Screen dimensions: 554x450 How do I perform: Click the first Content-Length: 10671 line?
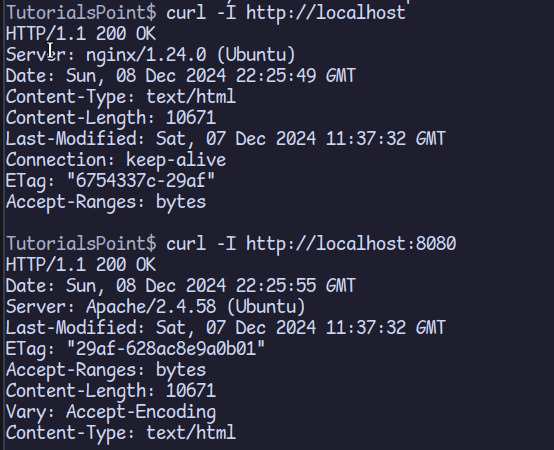pyautogui.click(x=111, y=118)
